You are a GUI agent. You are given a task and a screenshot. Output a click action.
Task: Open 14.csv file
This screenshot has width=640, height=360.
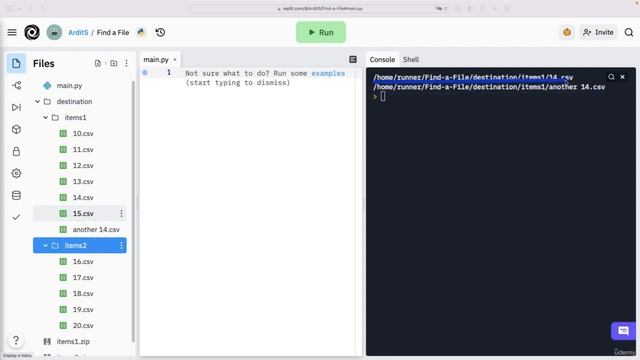click(83, 197)
